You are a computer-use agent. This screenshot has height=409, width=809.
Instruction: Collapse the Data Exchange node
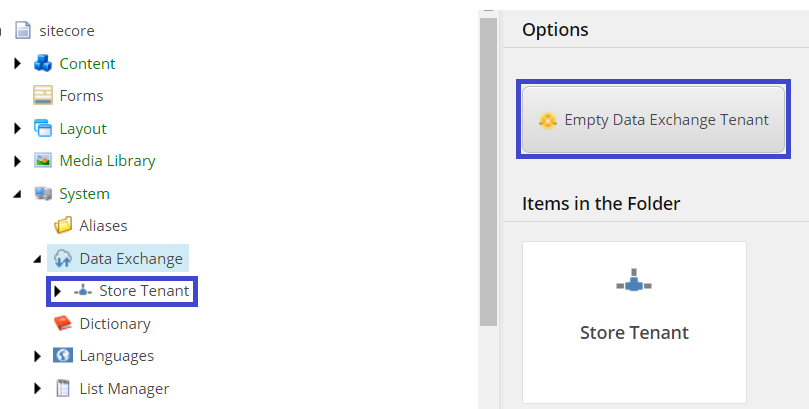point(37,259)
